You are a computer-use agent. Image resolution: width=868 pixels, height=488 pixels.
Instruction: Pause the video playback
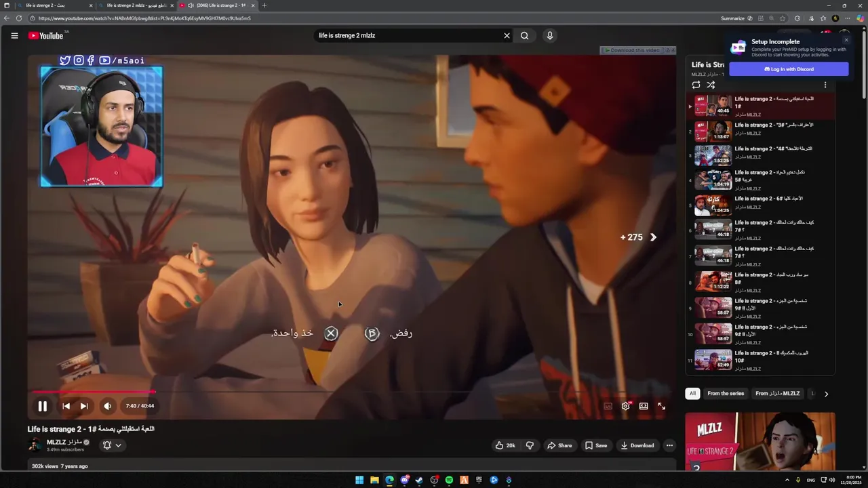tap(42, 406)
